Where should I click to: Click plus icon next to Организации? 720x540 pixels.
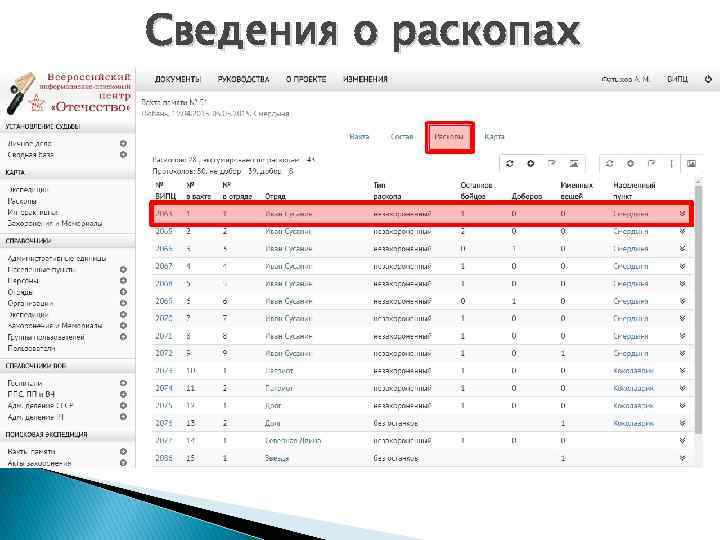[x=123, y=303]
